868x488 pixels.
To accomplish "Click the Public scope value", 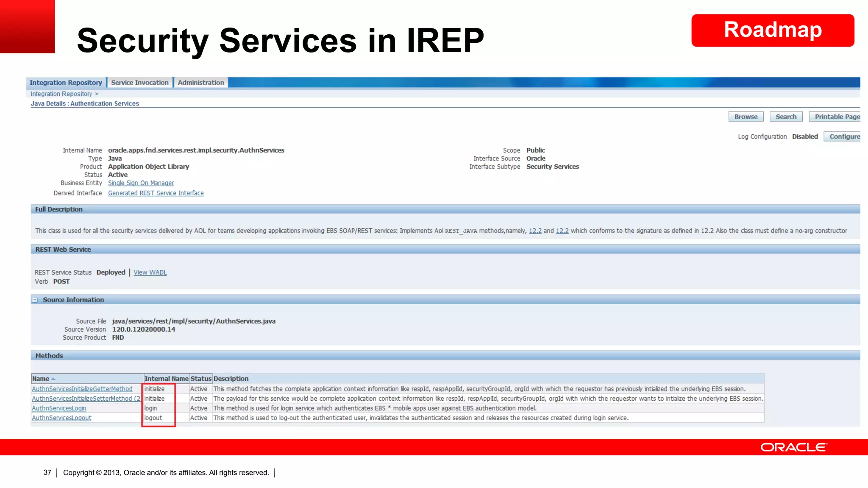I will point(536,150).
